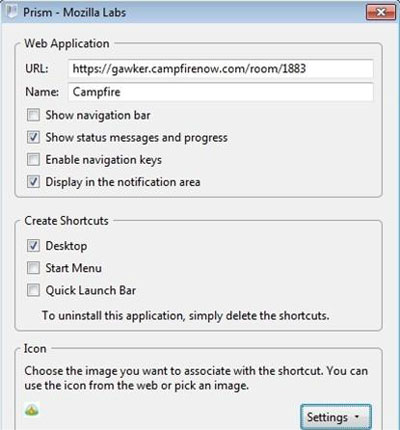
Task: Enable navigation keys checkbox
Action: [x=33, y=160]
